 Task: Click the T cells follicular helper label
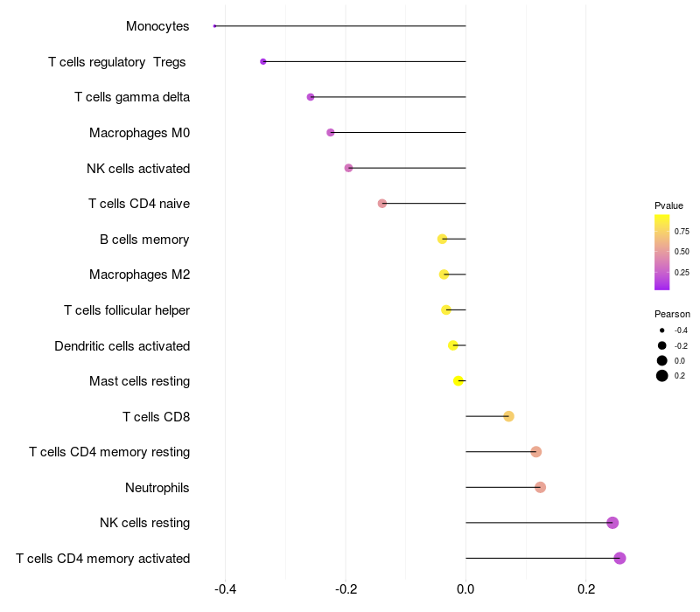tap(127, 310)
